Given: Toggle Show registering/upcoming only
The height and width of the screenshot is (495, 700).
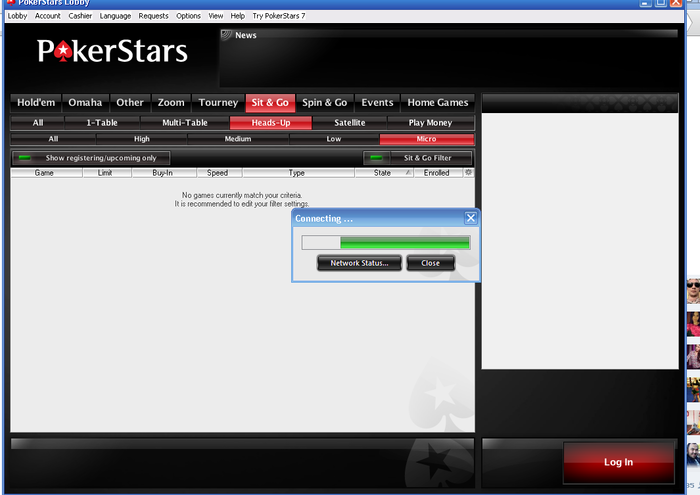Looking at the screenshot, I should 91,158.
